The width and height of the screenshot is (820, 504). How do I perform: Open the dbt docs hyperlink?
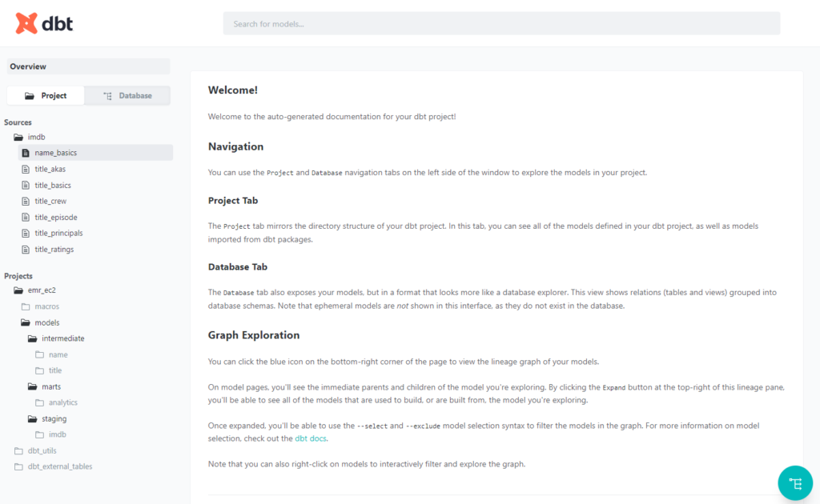click(x=311, y=437)
